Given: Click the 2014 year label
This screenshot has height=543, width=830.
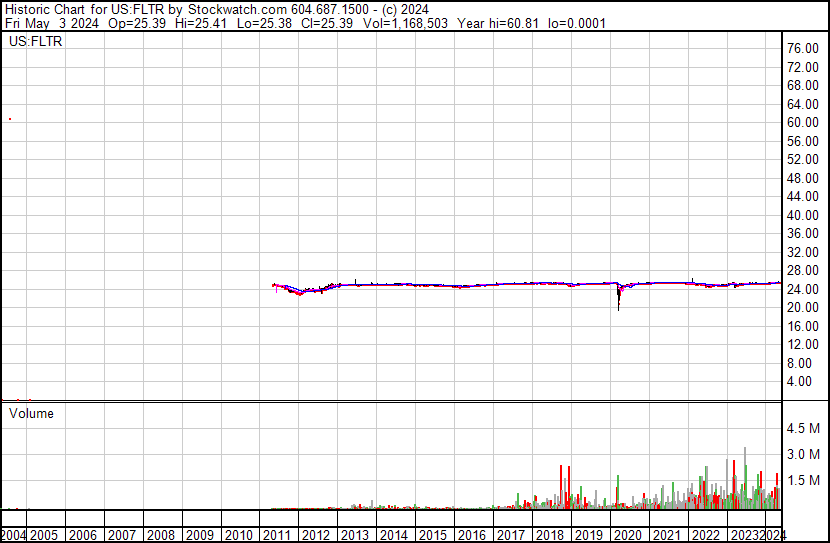Looking at the screenshot, I should coord(394,535).
